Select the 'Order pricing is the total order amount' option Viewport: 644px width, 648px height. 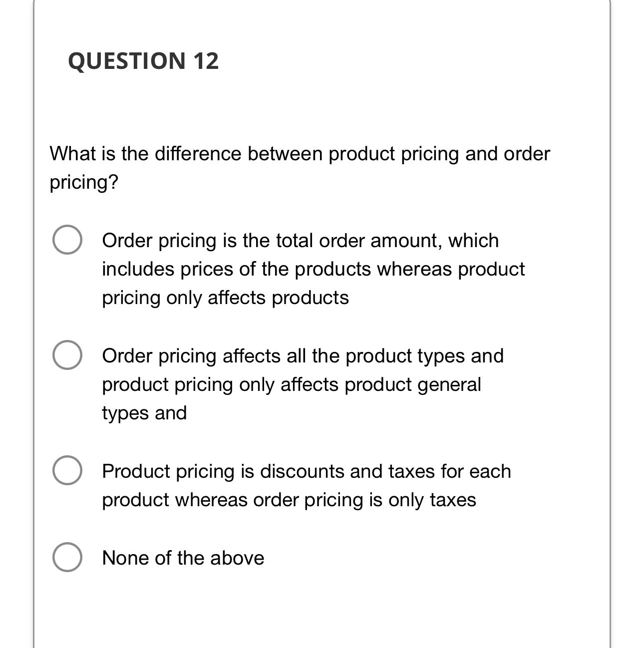point(68,241)
